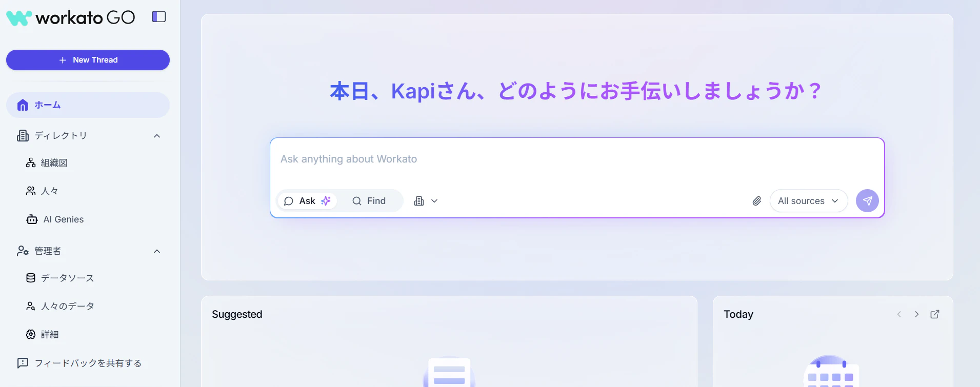Image resolution: width=980 pixels, height=387 pixels.
Task: Click the attachment paperclip icon
Action: [x=757, y=201]
